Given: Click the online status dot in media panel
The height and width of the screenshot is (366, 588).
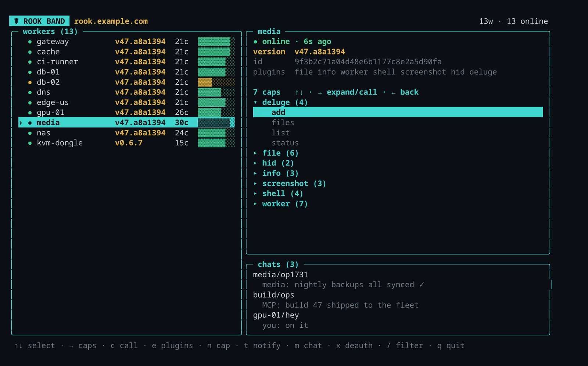Looking at the screenshot, I should [255, 42].
